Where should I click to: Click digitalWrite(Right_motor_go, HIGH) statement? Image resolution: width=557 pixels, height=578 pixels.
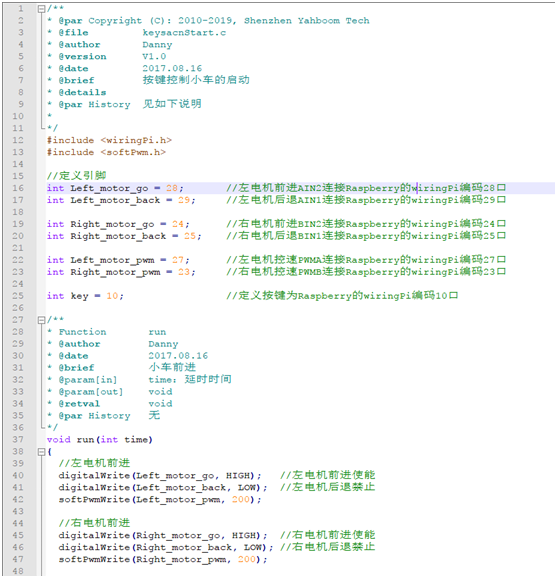[163, 536]
